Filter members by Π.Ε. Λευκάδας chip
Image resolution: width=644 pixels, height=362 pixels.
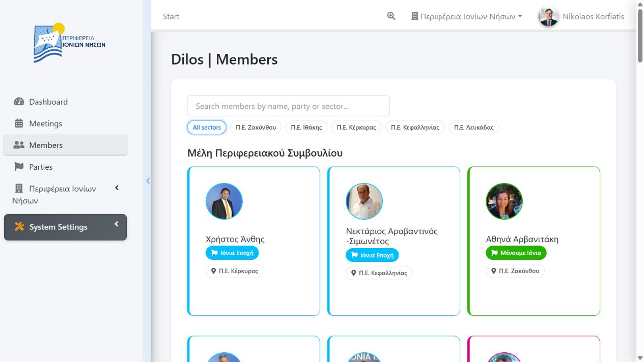click(474, 127)
